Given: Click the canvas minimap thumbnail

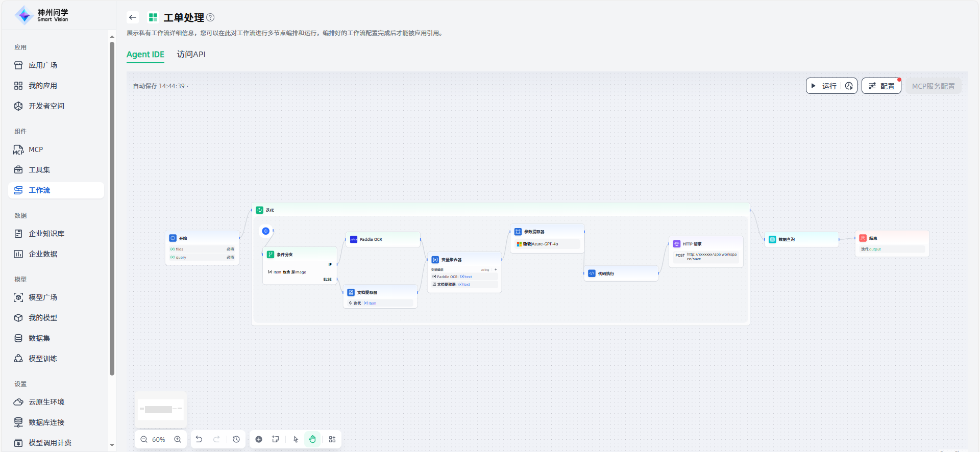Looking at the screenshot, I should click(161, 410).
